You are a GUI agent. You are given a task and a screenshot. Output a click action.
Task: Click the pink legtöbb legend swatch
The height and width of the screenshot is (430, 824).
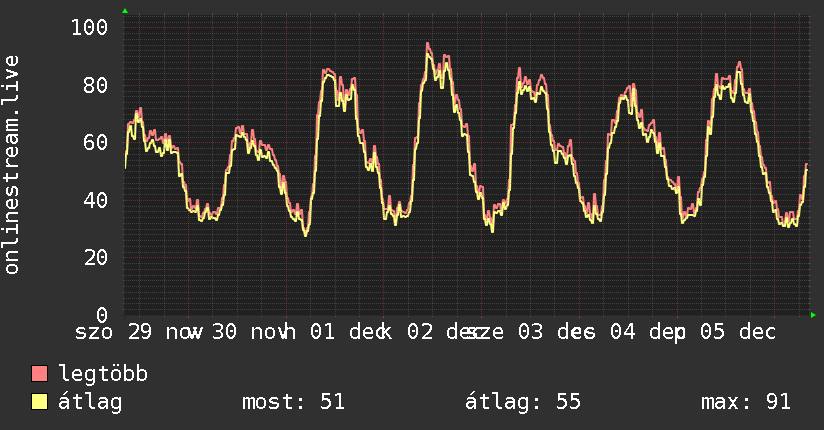click(x=39, y=373)
